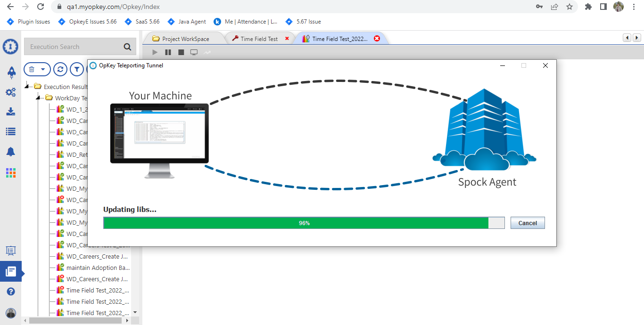Image resolution: width=644 pixels, height=325 pixels.
Task: Click the trash delete icon
Action: coord(32,69)
